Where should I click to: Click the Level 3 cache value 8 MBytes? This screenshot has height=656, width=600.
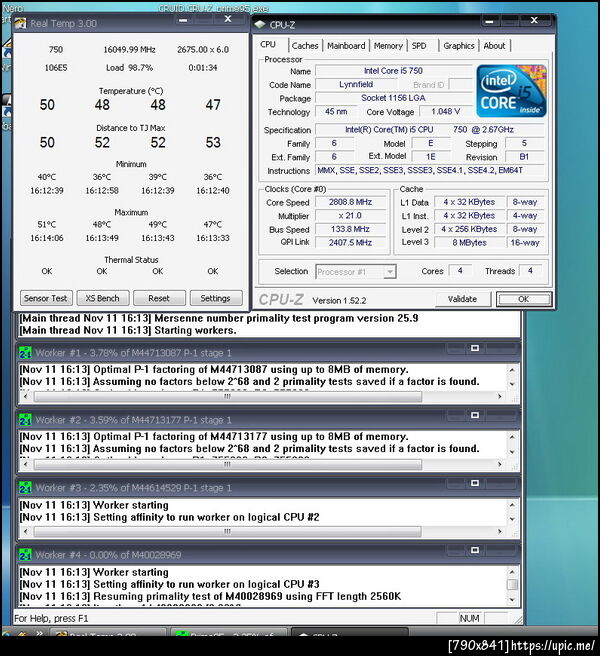(x=469, y=243)
